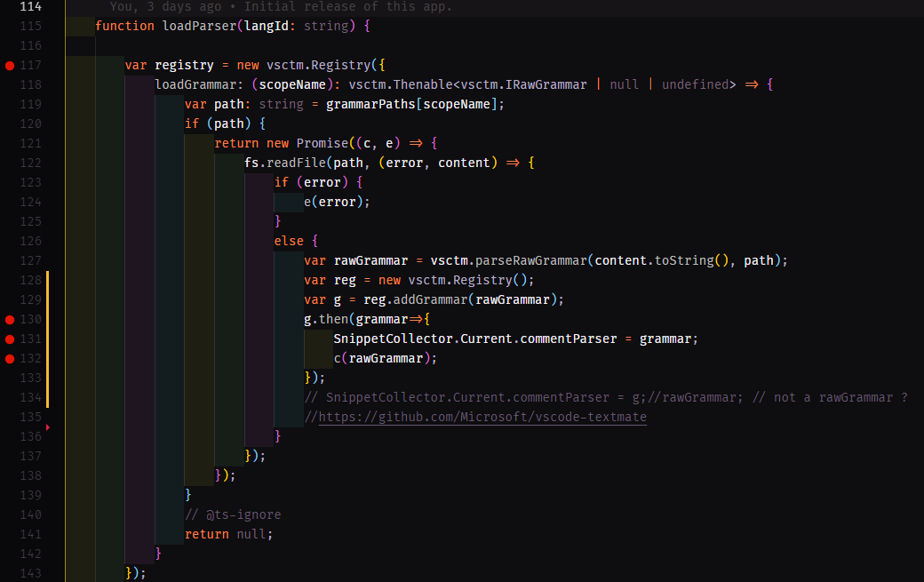
Task: Set a breakpoint on line 120 in the gutter
Action: pos(8,123)
